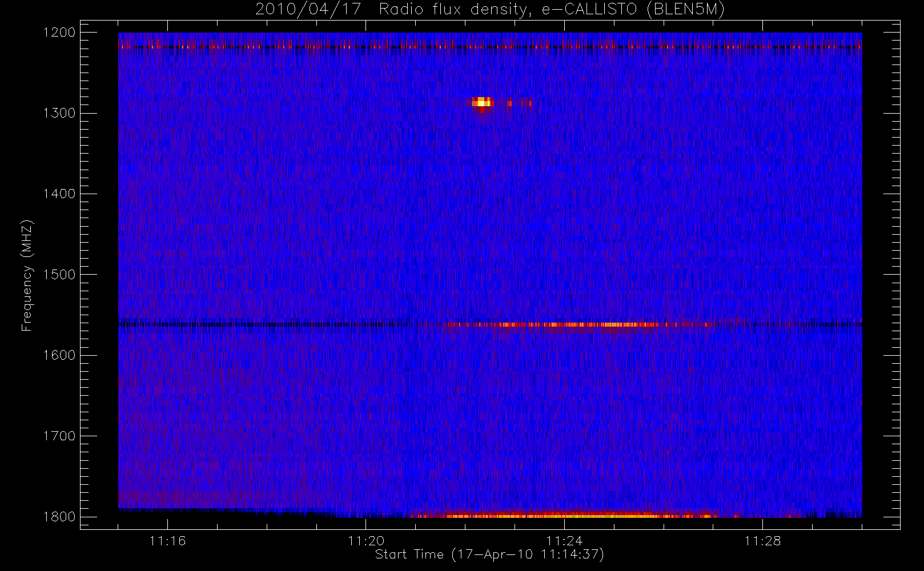Click the 1700 frequency axis label
Viewport: 924px width, 571px height.
click(59, 436)
